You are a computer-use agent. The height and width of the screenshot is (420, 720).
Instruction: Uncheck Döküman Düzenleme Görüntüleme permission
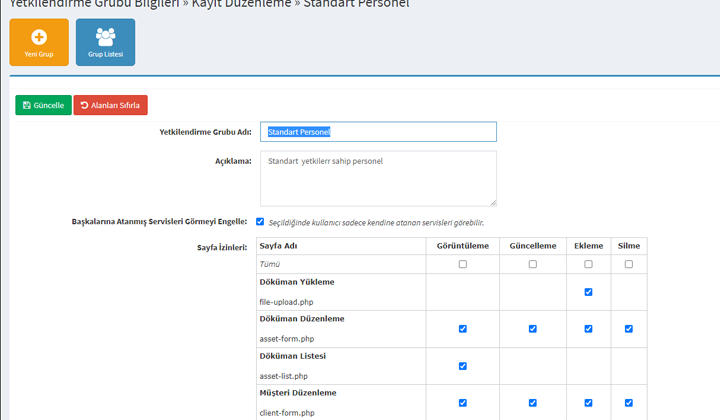pyautogui.click(x=462, y=329)
